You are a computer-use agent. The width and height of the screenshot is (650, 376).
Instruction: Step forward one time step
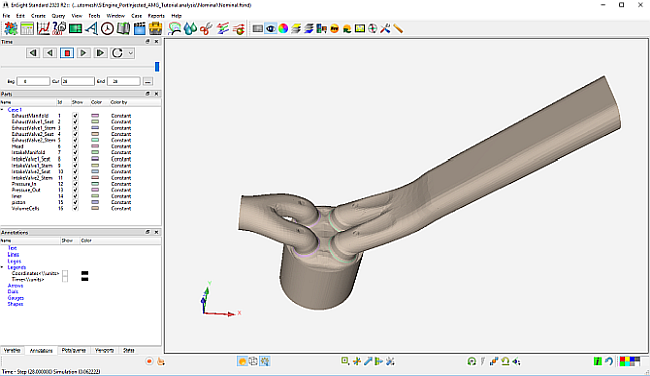point(100,53)
